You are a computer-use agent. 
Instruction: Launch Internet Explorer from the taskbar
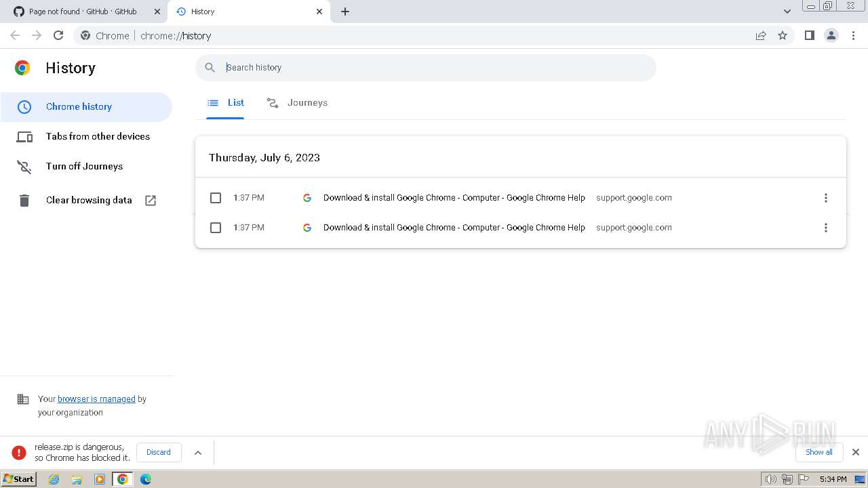point(54,479)
